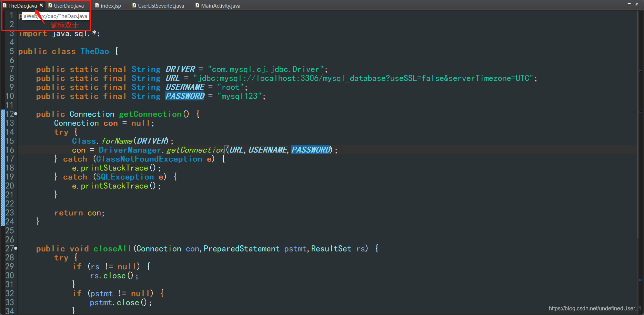Click forName in the Class.forName call
Image resolution: width=644 pixels, height=315 pixels.
tap(117, 141)
